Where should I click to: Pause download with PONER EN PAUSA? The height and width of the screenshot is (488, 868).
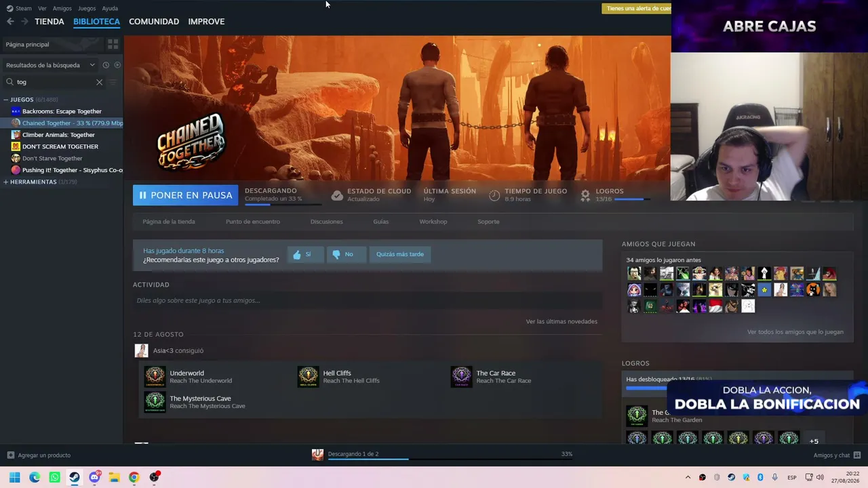(x=185, y=195)
